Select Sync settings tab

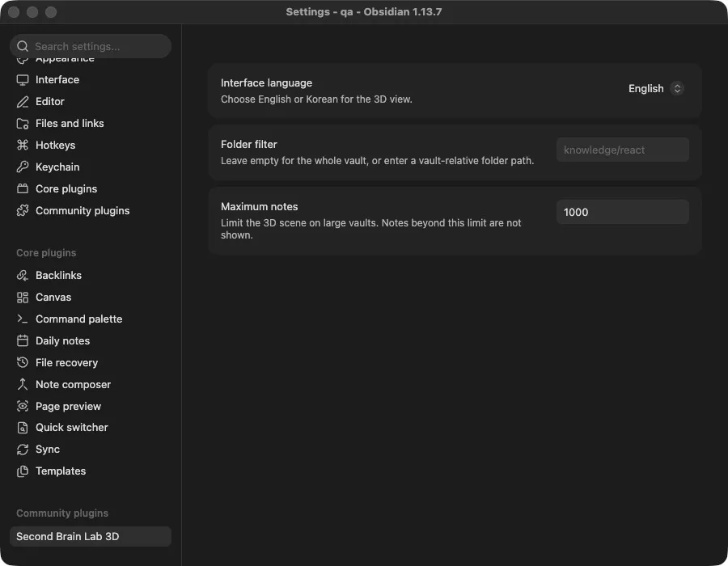[91, 450]
